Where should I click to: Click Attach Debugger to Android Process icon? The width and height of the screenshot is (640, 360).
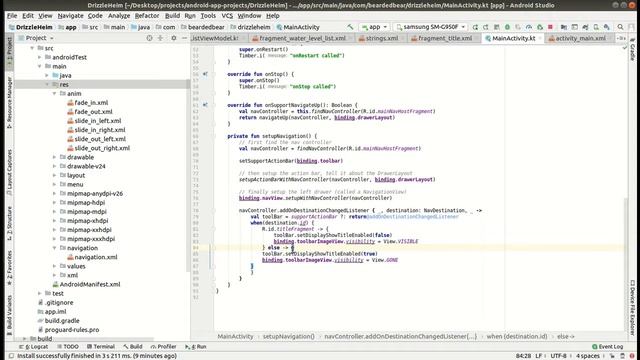click(540, 27)
